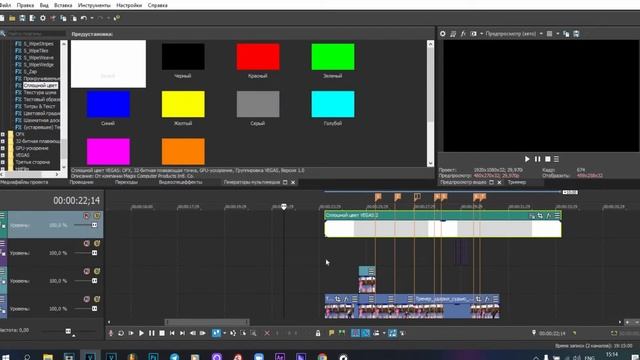The image size is (640, 360).
Task: Click Play in the timeline transport
Action: coord(141,333)
